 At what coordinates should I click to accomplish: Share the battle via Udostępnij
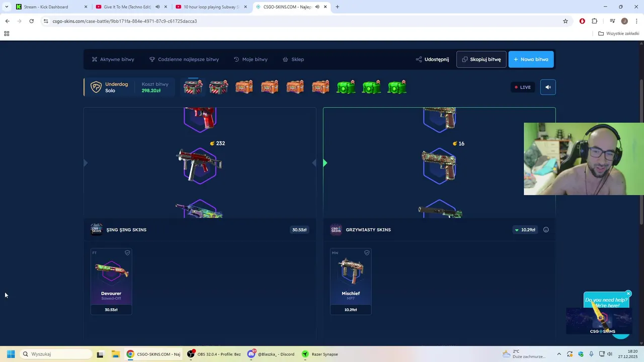tap(432, 59)
